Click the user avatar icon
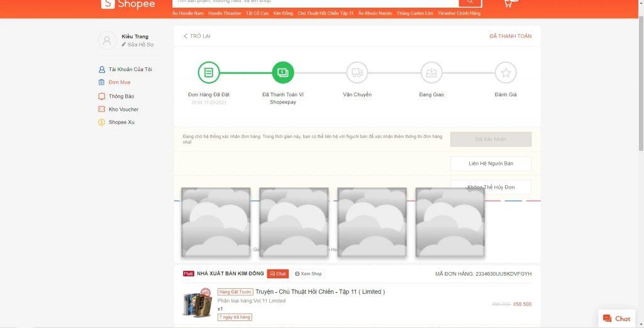The height and width of the screenshot is (328, 644). coord(107,40)
